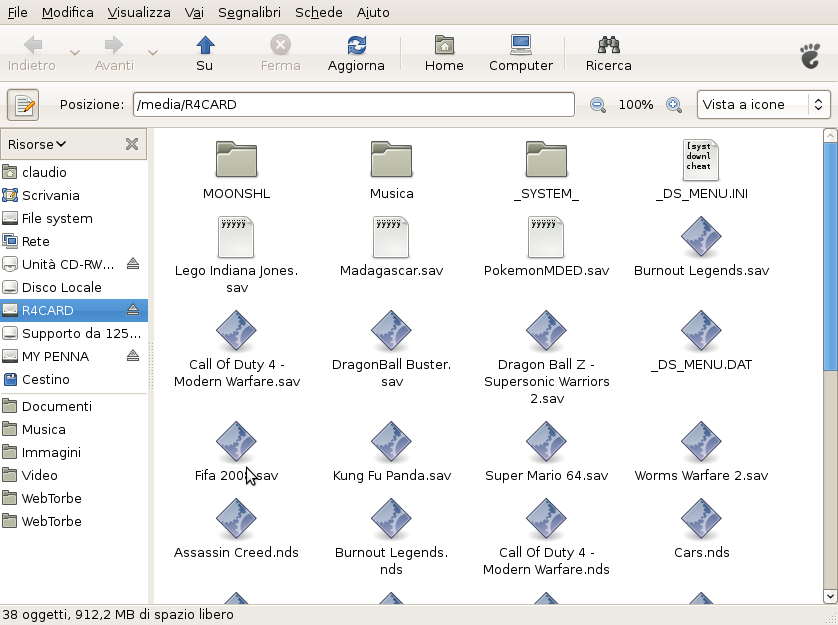
Task: Select Burnout Legends.nds file icon
Action: [391, 519]
